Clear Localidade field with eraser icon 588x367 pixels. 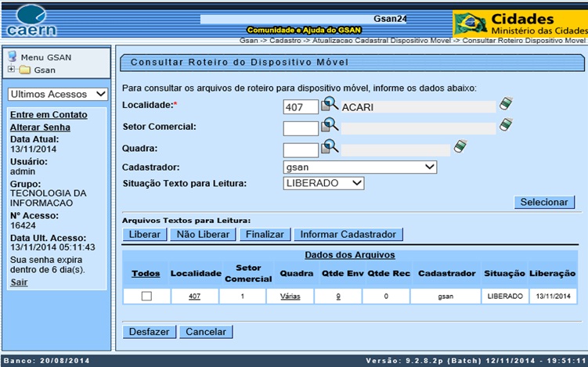pos(506,105)
